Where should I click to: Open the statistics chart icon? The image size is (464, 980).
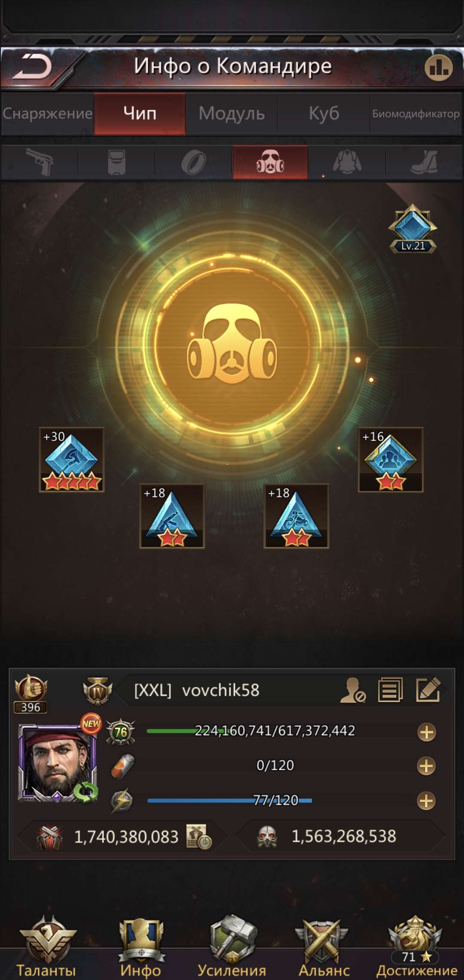pos(438,68)
